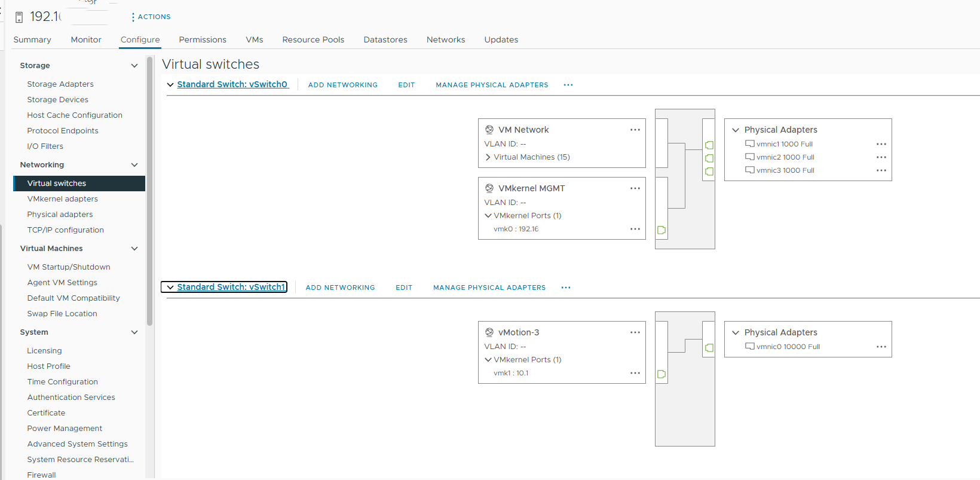The image size is (980, 480).
Task: Collapse the Standard Switch vSwitch1 section
Action: [x=170, y=288]
